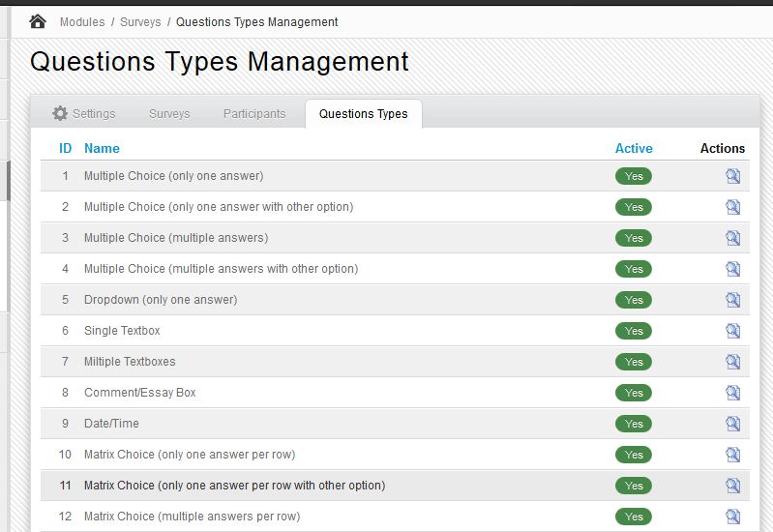The width and height of the screenshot is (773, 532).
Task: Switch to the Surveys tab
Action: point(169,113)
